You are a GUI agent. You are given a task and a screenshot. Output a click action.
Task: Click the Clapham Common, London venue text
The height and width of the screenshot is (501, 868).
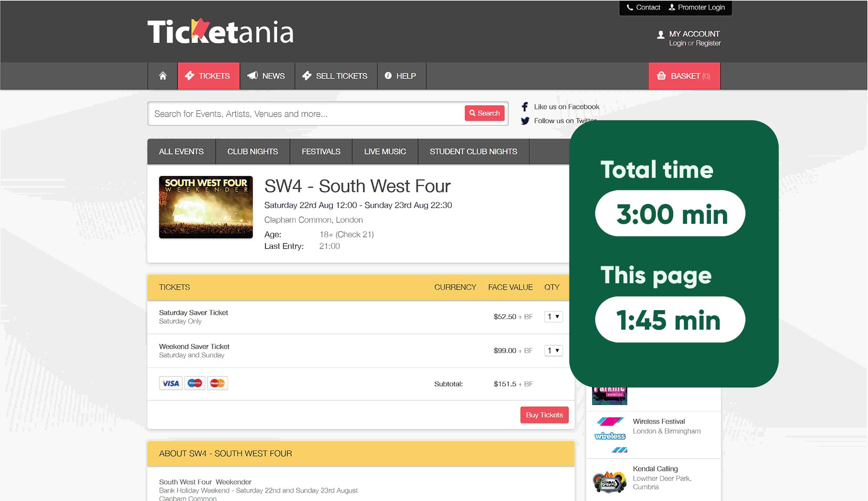tap(313, 220)
